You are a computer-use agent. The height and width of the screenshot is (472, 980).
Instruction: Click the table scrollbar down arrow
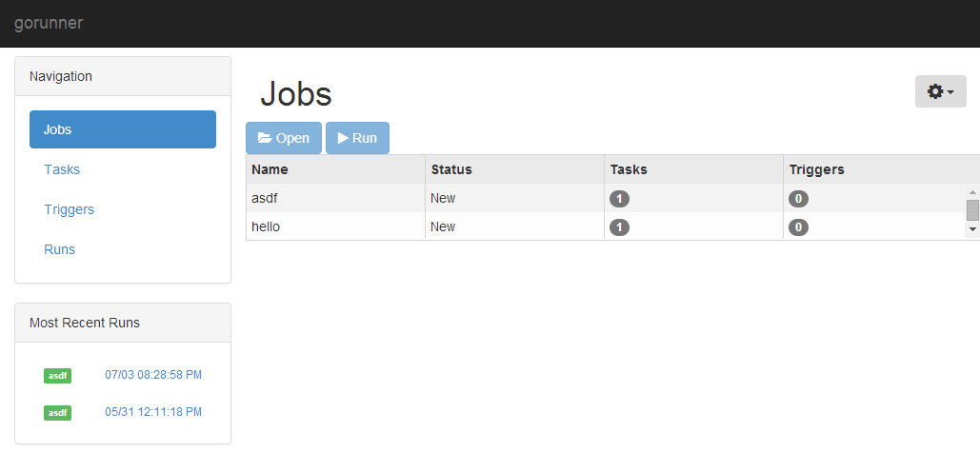click(x=972, y=229)
